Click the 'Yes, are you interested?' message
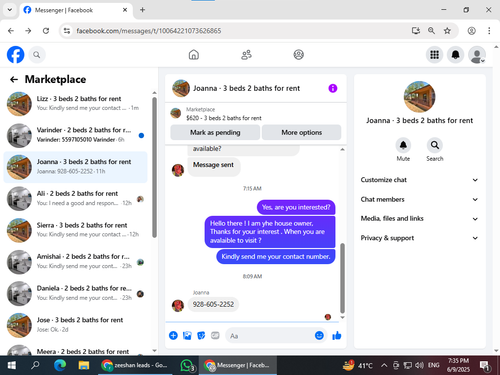The height and width of the screenshot is (375, 500). (x=296, y=207)
